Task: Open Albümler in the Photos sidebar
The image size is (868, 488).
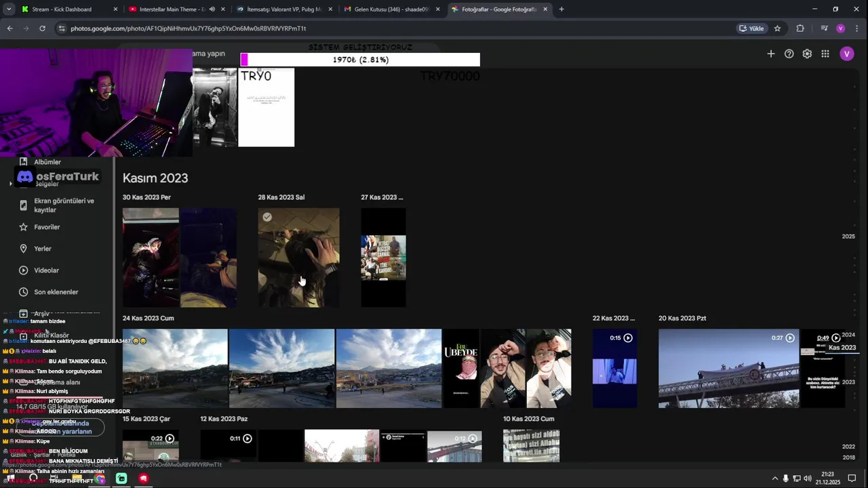Action: coord(47,162)
